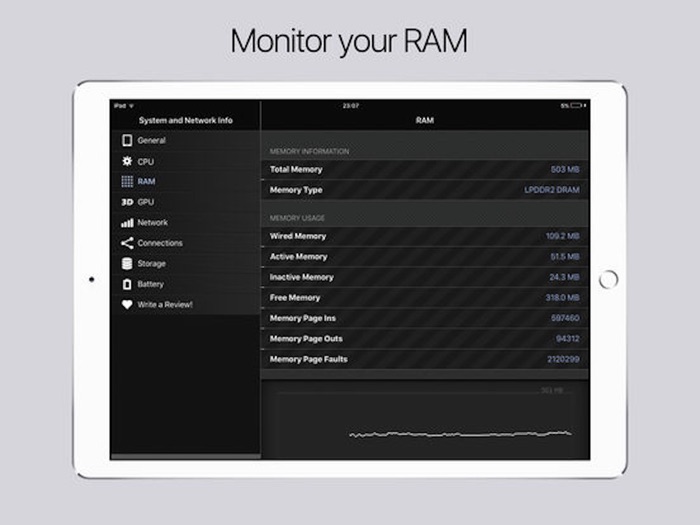Click the memory usage graph line
This screenshot has height=525, width=700.
pyautogui.click(x=460, y=433)
